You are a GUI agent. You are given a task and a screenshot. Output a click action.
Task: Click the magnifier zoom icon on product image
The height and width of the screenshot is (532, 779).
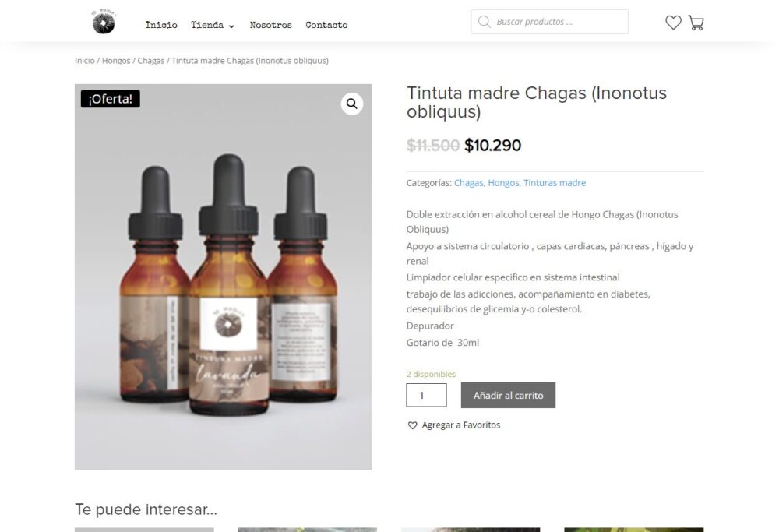(352, 104)
